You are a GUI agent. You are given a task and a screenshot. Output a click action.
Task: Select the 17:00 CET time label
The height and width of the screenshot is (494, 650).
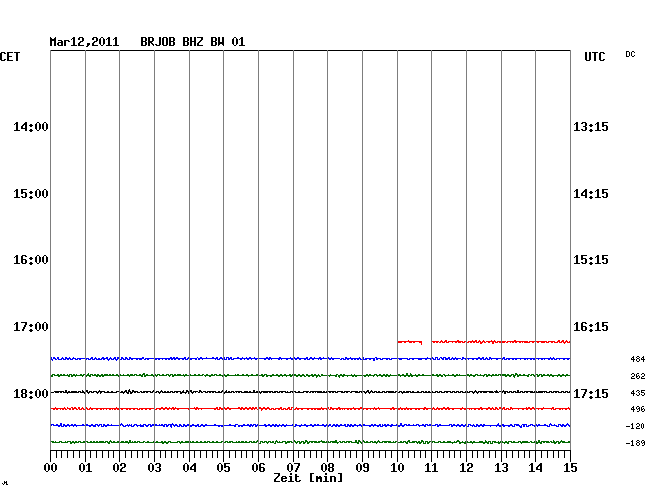tap(31, 327)
